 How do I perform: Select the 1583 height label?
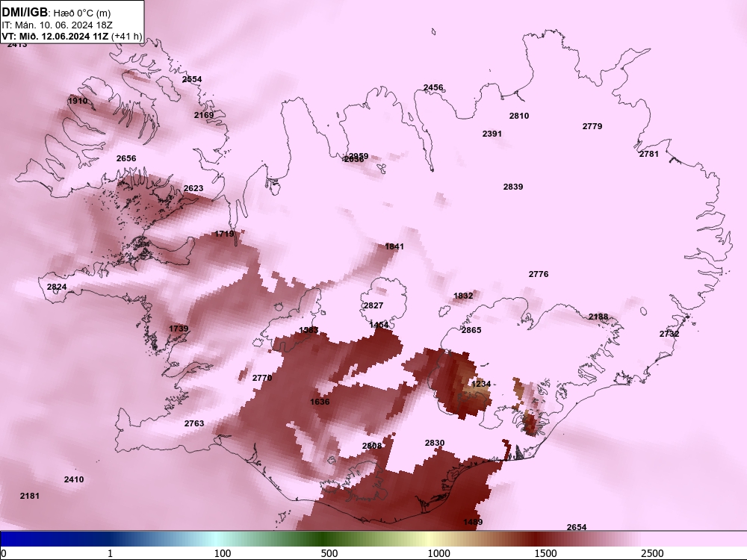(309, 330)
